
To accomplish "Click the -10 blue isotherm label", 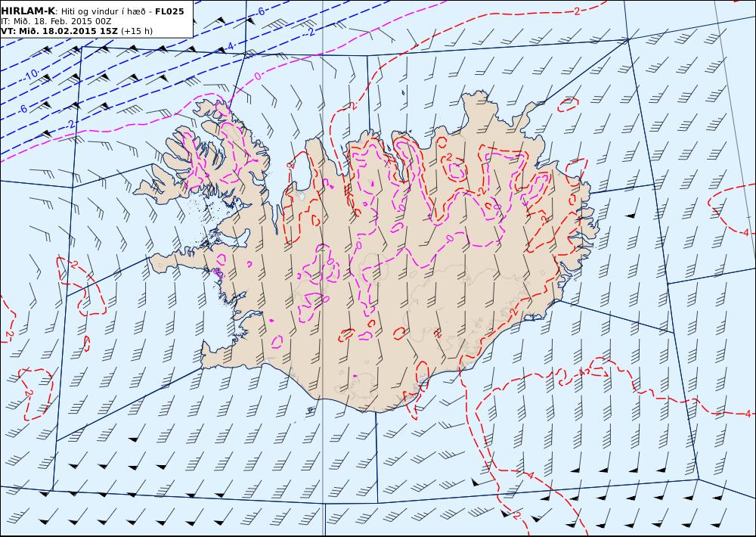I will point(31,75).
